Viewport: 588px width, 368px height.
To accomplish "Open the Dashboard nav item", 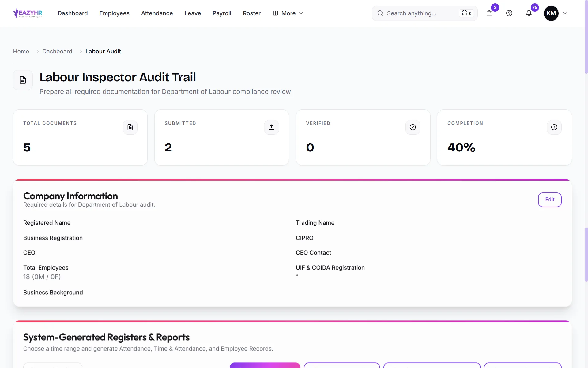I will point(73,13).
